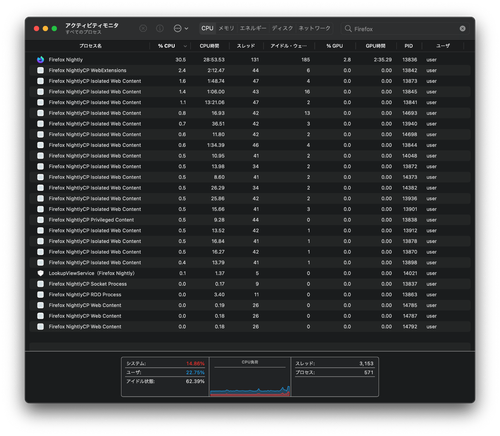
Task: Sort by アイドル・ウェー column header
Action: coord(289,46)
